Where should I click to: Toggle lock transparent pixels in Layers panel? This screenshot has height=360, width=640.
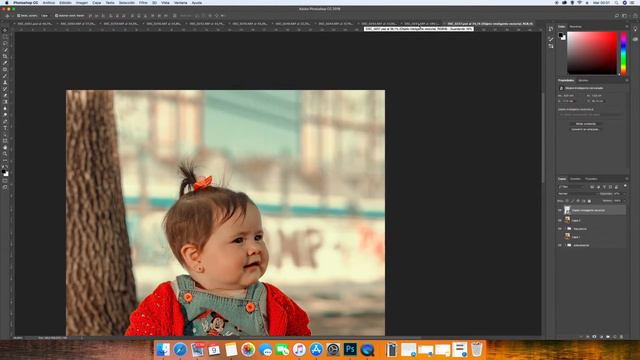coord(567,201)
